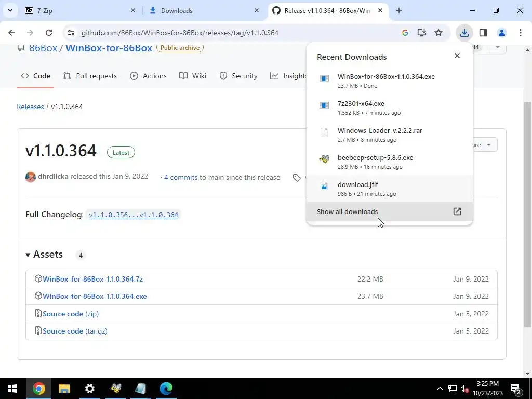Open the dropdown button beside the release title
The image size is (532, 399).
(x=485, y=145)
